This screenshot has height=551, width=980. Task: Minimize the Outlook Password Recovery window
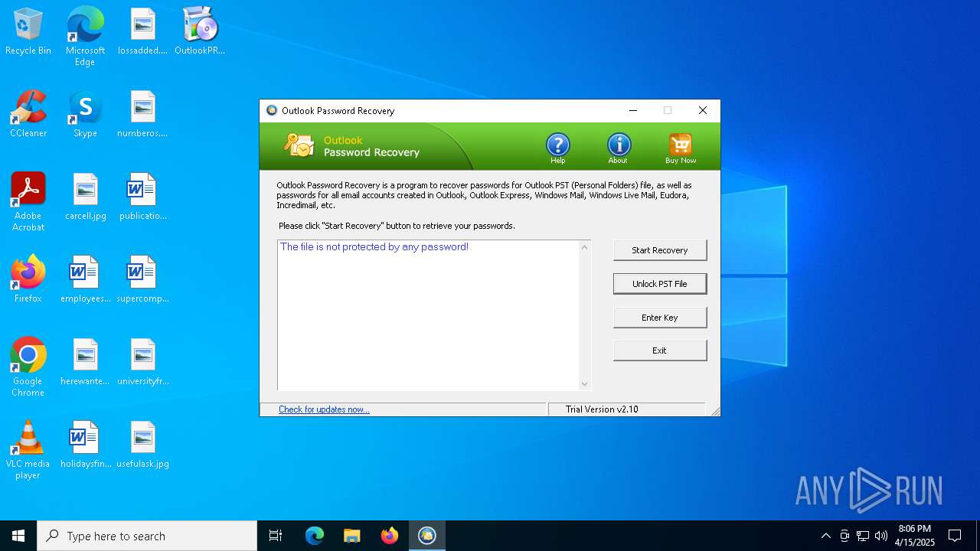(x=633, y=110)
